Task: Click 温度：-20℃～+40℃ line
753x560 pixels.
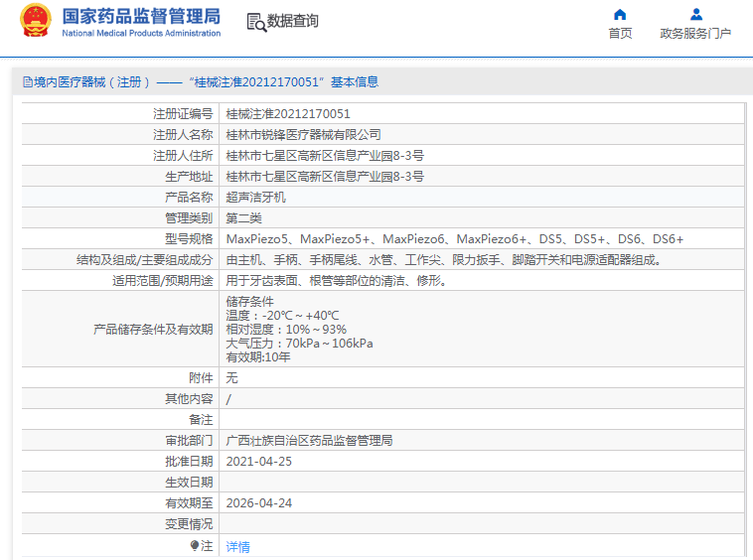Action: 282,316
